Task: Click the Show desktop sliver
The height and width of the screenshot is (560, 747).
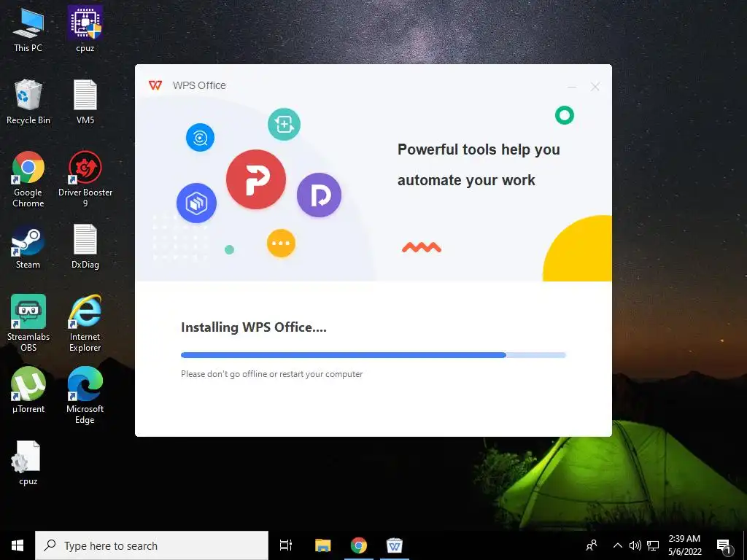Action: point(745,545)
